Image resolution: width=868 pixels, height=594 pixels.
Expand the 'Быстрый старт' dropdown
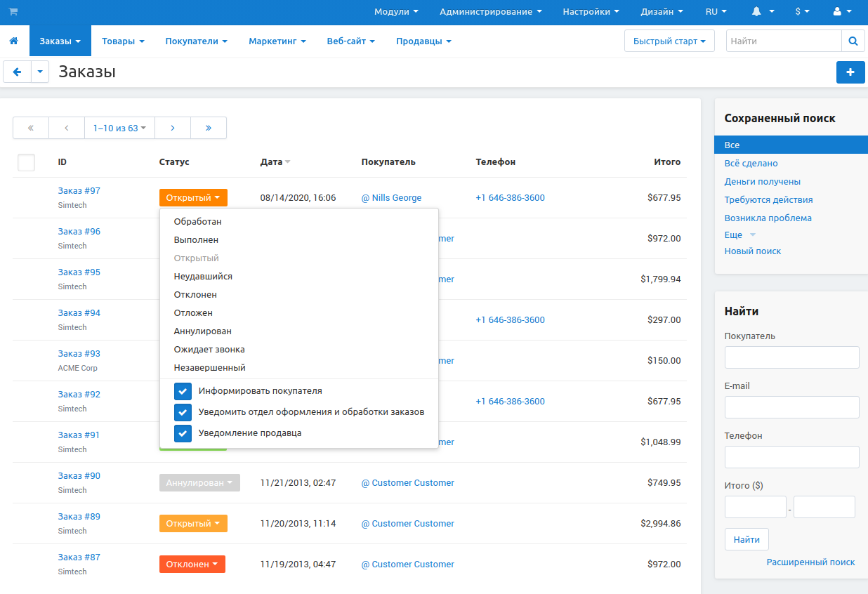tap(669, 41)
